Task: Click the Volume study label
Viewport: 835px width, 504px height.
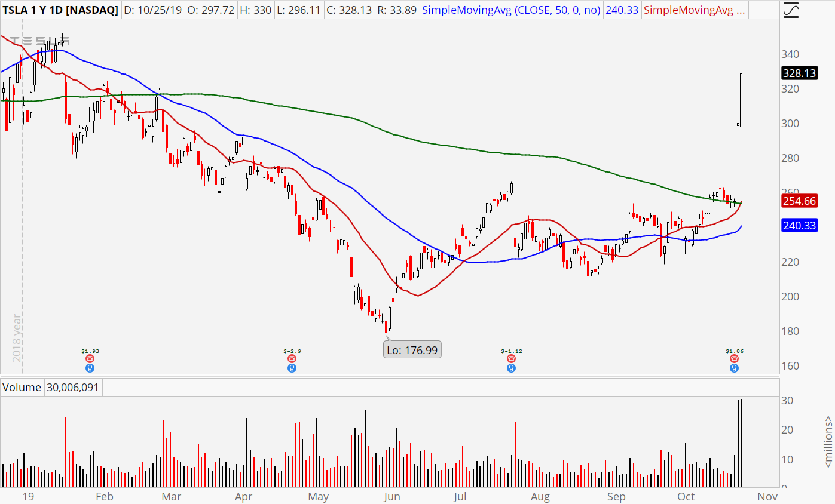Action: pos(22,388)
